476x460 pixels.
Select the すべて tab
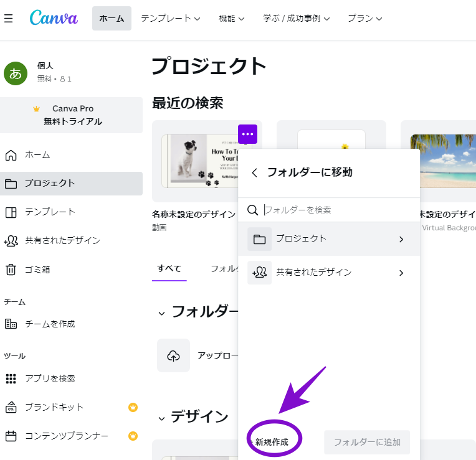169,269
